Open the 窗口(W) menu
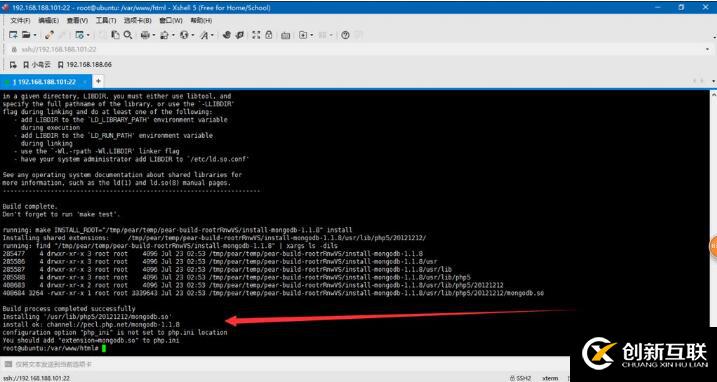 [171, 21]
